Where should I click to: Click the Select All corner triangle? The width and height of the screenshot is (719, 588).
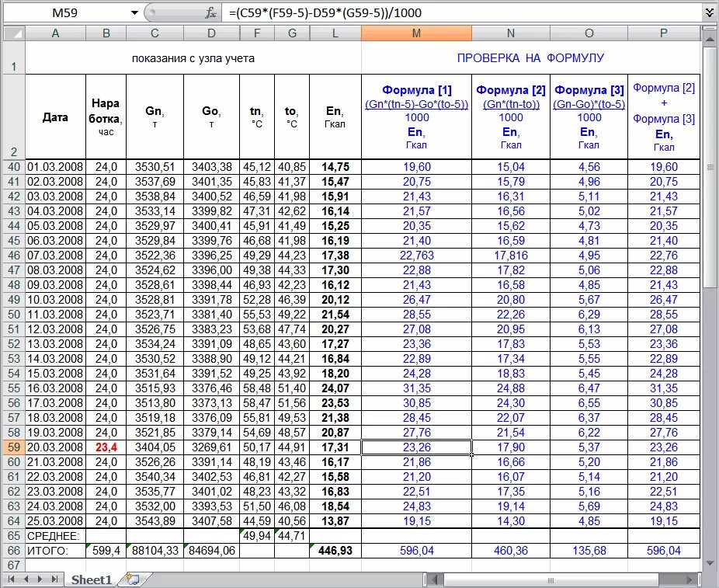point(14,33)
